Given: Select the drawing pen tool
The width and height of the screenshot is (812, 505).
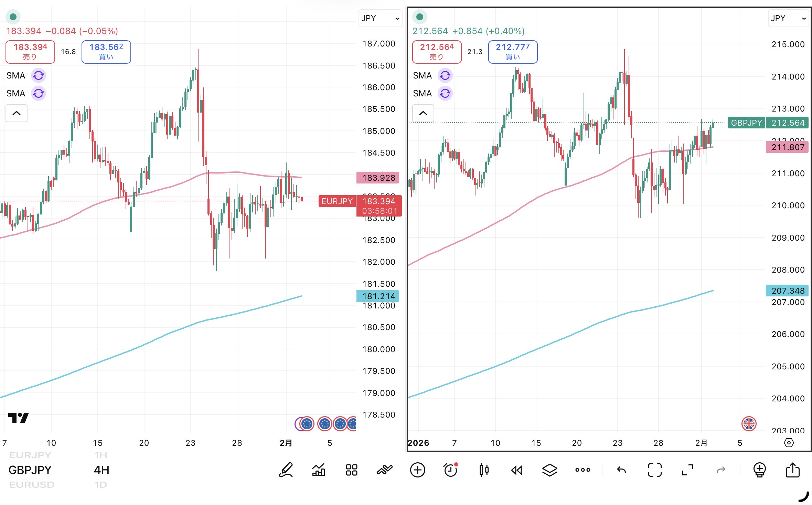Looking at the screenshot, I should [x=286, y=470].
